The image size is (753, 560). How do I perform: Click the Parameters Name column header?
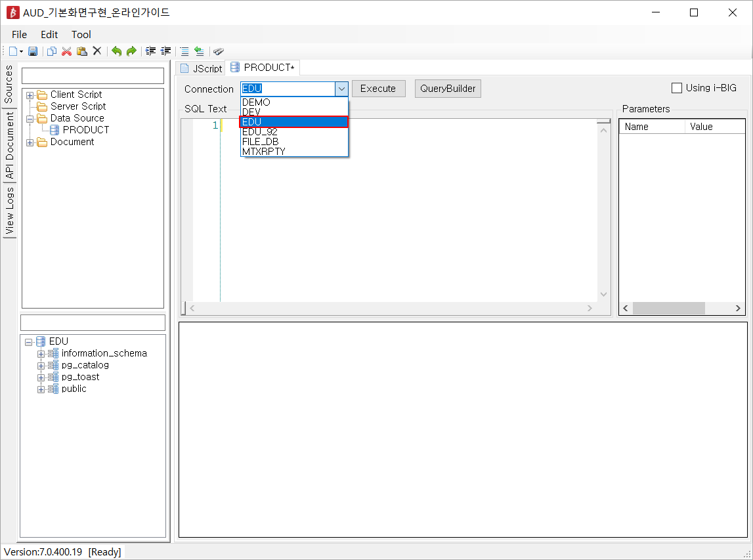tap(652, 127)
